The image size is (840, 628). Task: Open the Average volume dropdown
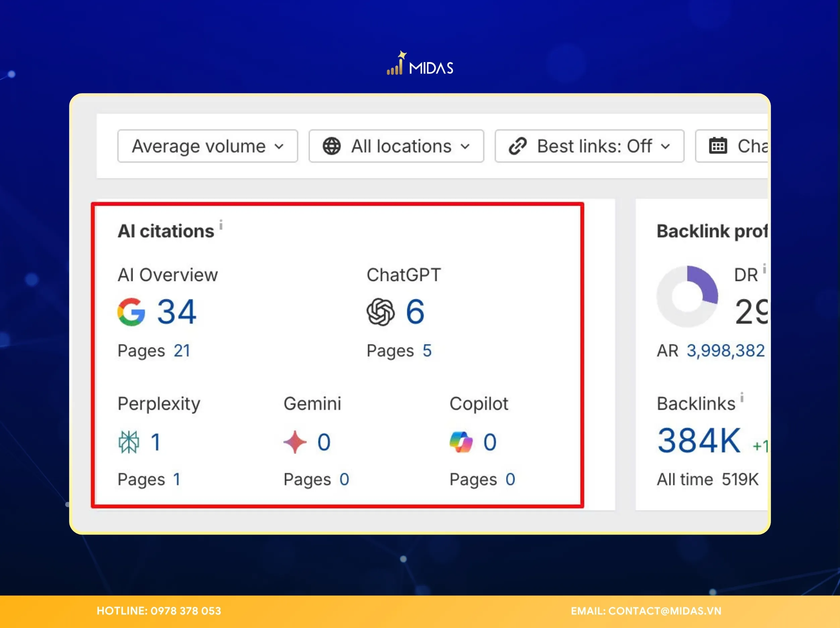(x=207, y=146)
